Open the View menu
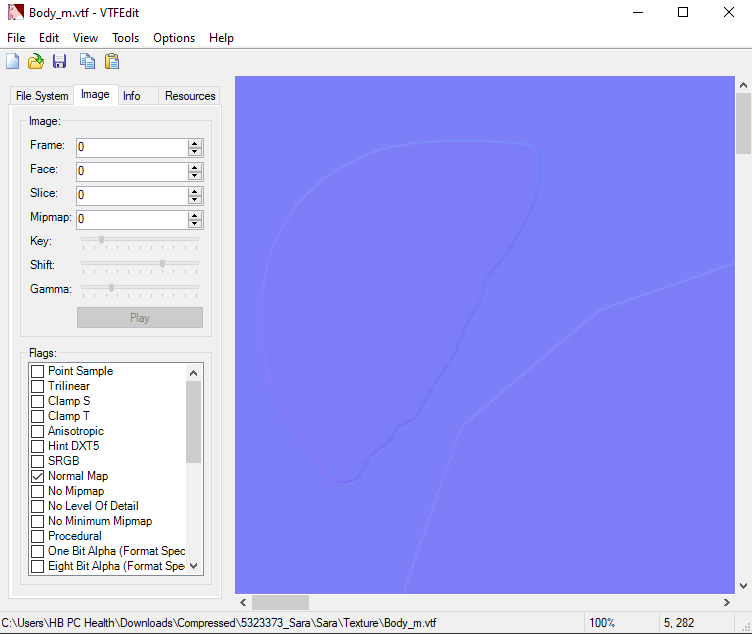 point(85,38)
